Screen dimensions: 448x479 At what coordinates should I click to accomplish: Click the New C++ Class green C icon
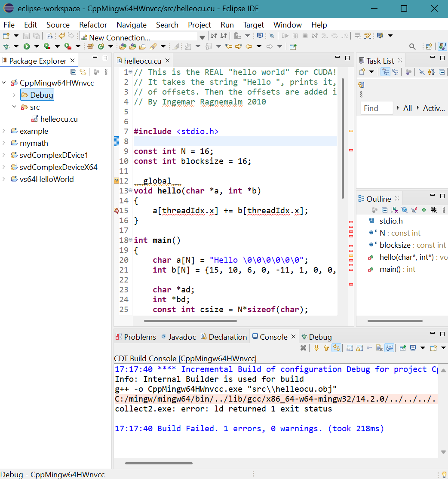(101, 46)
